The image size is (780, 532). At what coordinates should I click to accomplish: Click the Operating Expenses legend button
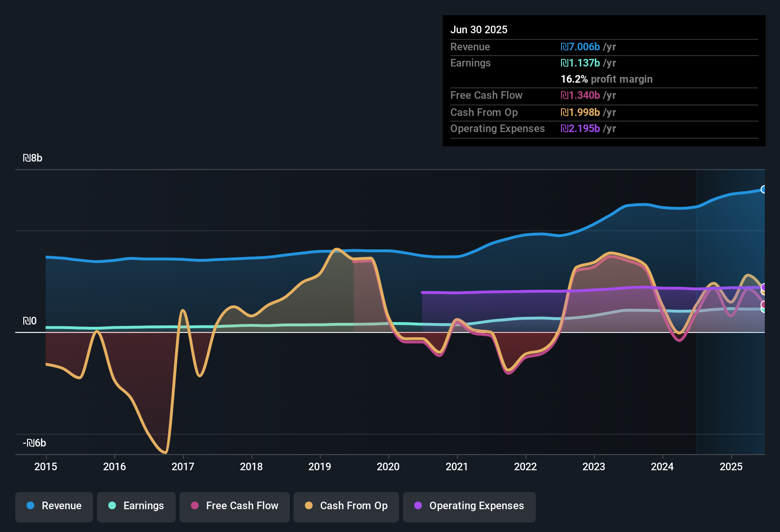coord(469,506)
